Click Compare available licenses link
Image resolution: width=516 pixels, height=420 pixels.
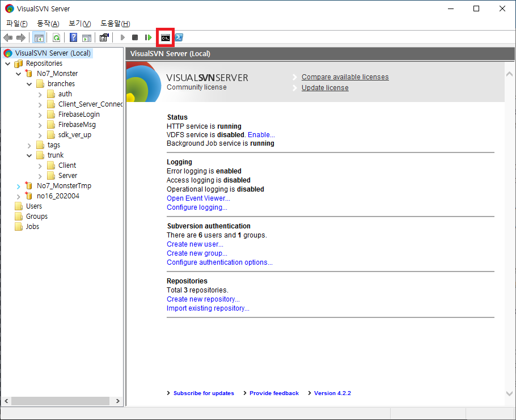point(345,77)
